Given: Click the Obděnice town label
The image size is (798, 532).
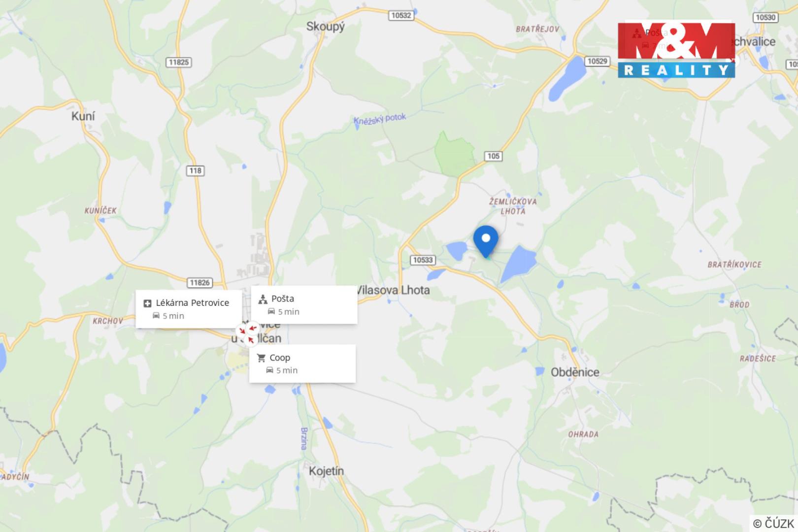Looking at the screenshot, I should click(x=575, y=372).
